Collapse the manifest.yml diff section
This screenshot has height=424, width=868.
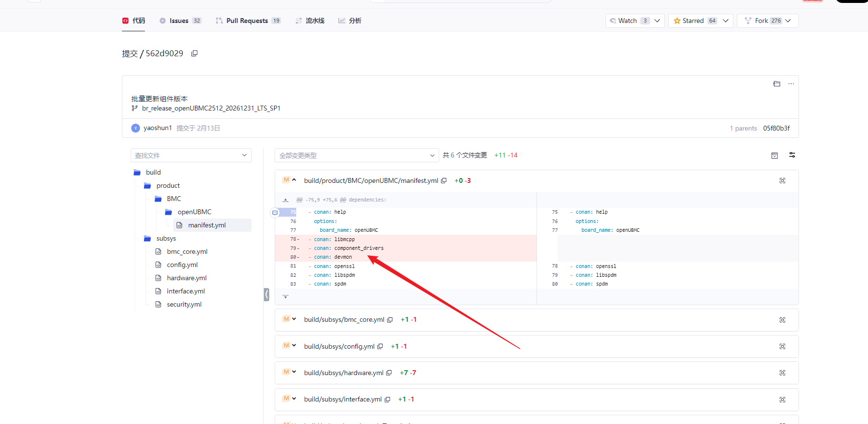click(294, 180)
